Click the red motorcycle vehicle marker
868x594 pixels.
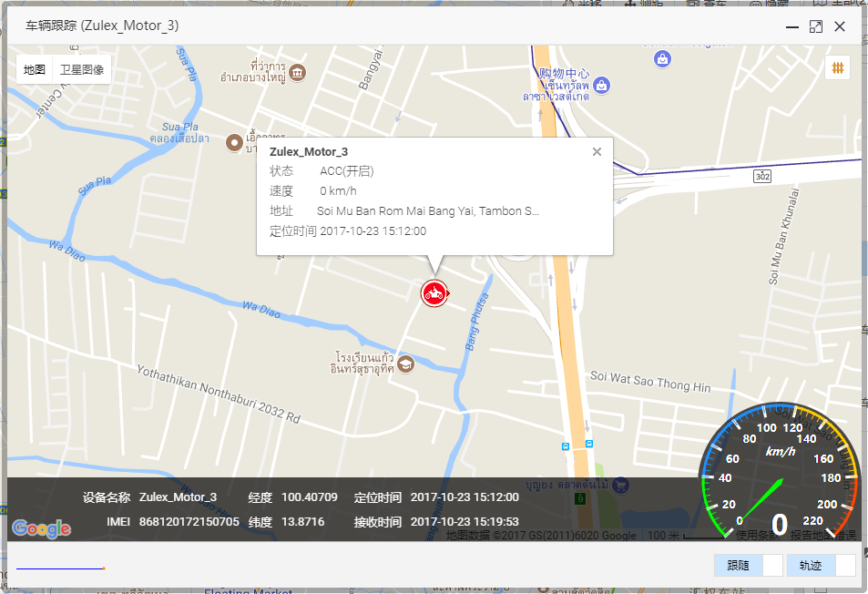point(434,293)
